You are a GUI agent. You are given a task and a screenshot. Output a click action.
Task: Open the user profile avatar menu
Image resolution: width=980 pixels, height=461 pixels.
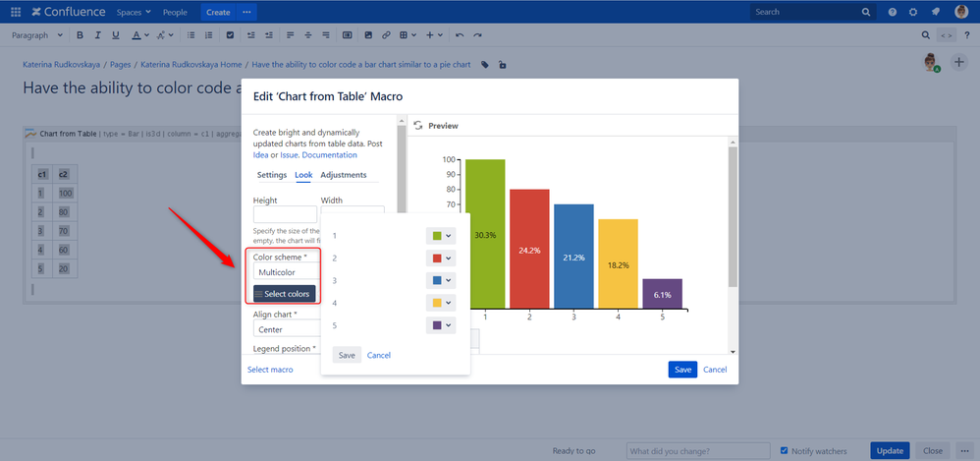961,12
